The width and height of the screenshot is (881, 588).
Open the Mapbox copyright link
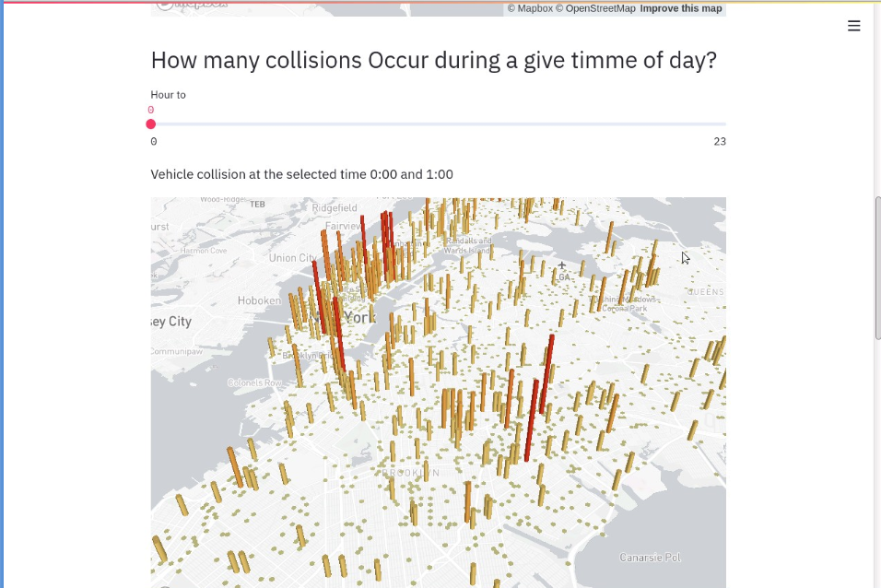pyautogui.click(x=530, y=8)
